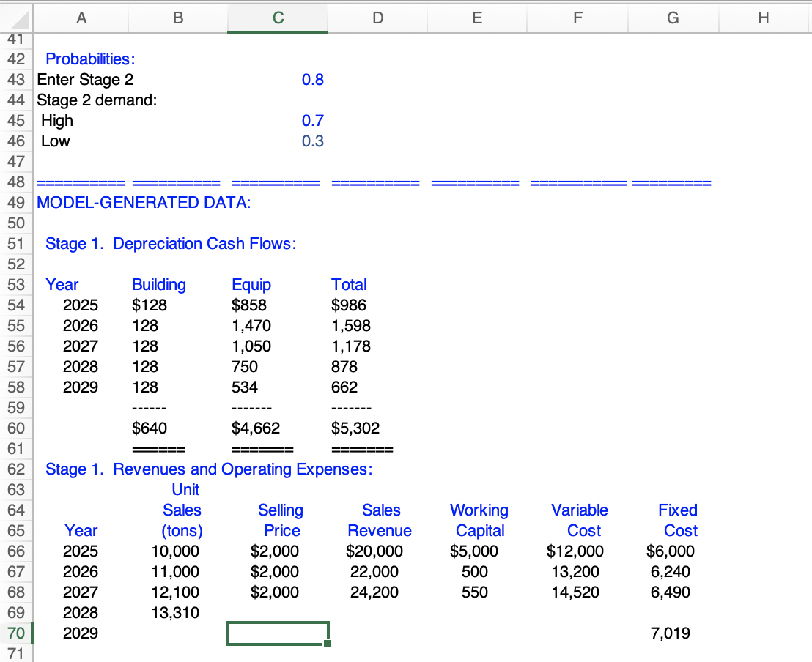Click the select-all corner button
Screen dimensions: 812x662
tap(16, 18)
